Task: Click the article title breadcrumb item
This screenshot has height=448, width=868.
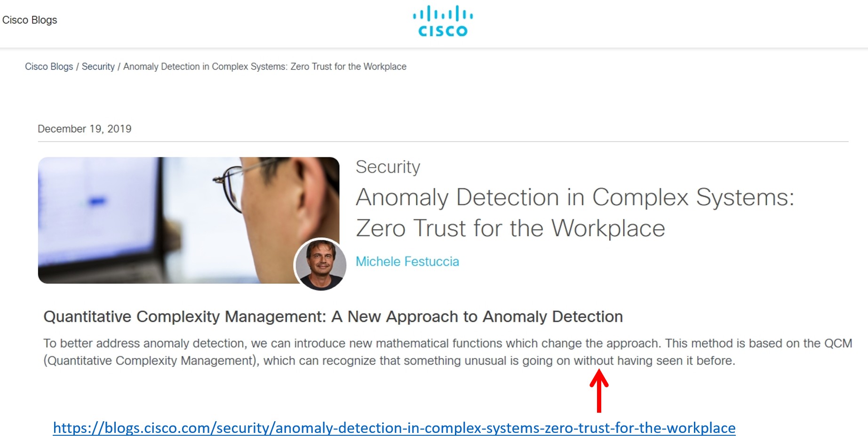Action: tap(264, 67)
